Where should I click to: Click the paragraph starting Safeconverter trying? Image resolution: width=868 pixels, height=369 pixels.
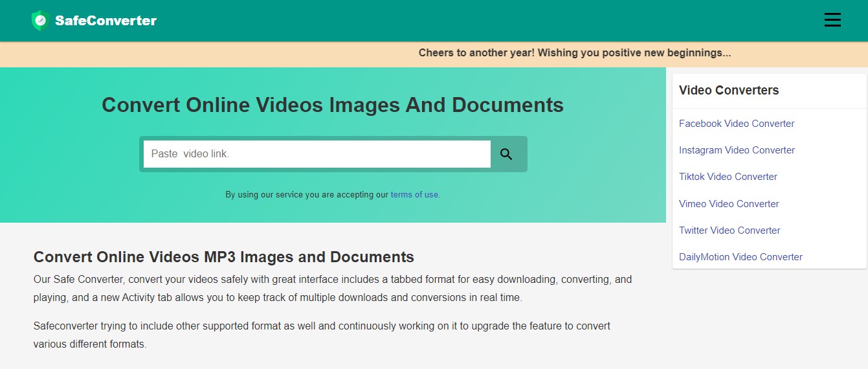pyautogui.click(x=322, y=335)
